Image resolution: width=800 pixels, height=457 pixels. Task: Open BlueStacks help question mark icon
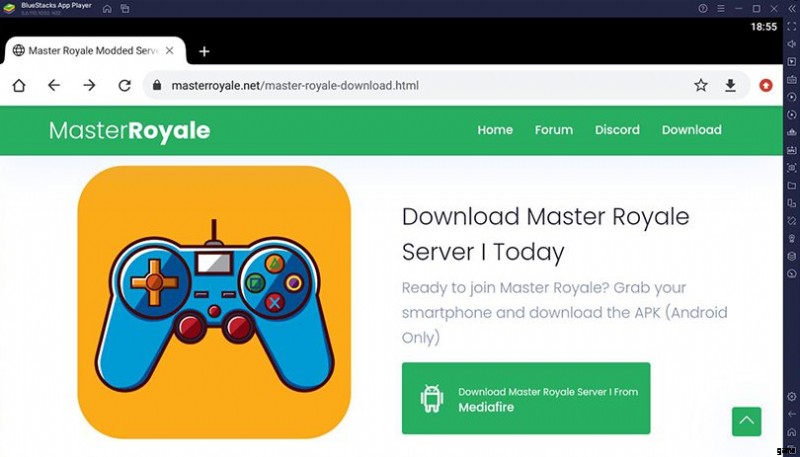703,9
